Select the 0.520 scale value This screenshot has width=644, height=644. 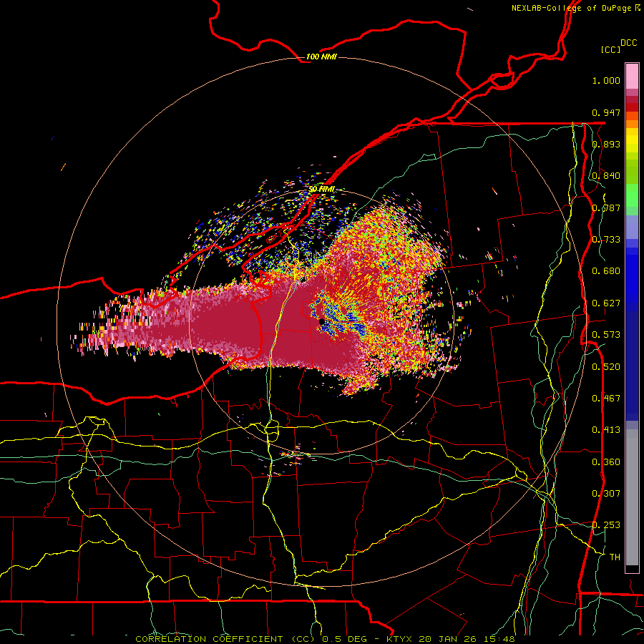point(606,367)
